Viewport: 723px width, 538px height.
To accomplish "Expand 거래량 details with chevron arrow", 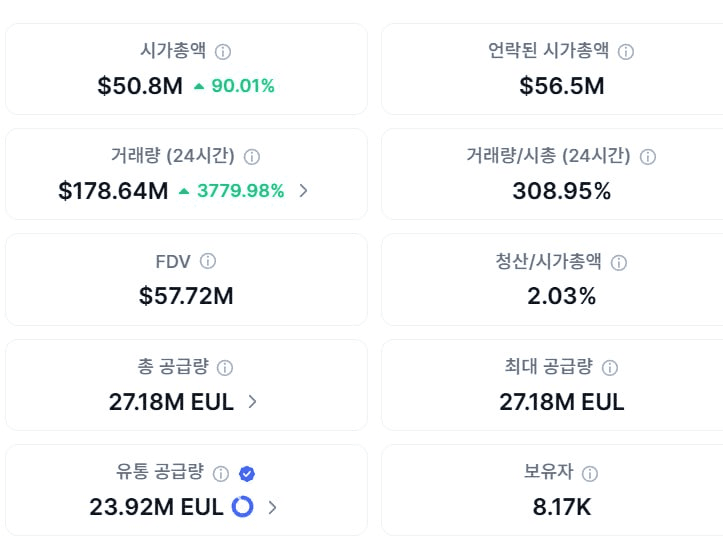I will click(303, 191).
